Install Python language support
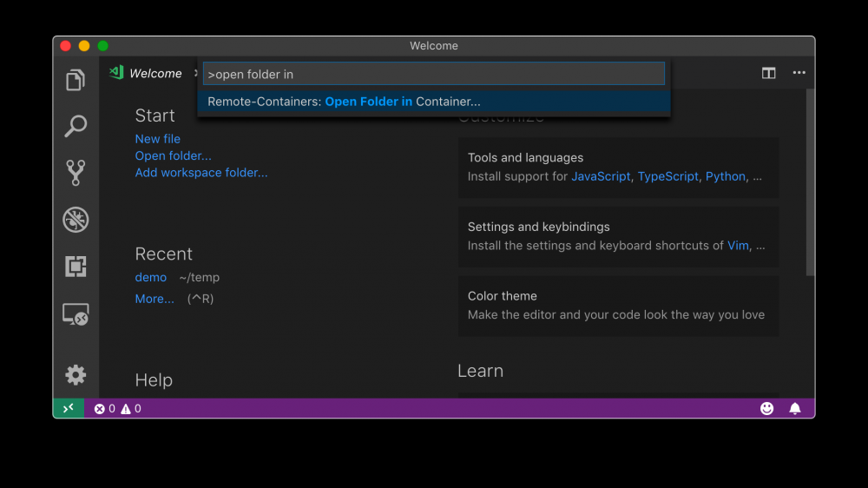The height and width of the screenshot is (488, 868). point(725,176)
